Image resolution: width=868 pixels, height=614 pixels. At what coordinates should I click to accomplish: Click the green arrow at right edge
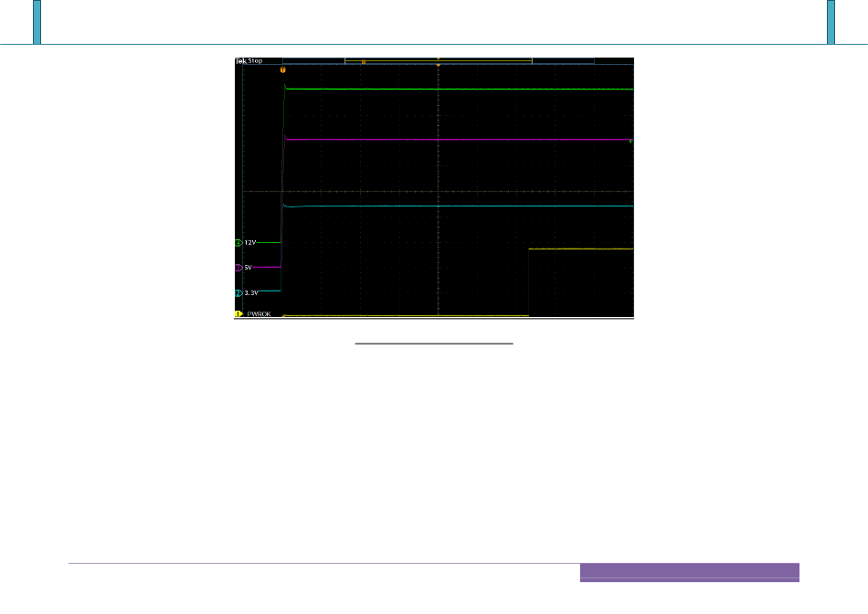[631, 143]
